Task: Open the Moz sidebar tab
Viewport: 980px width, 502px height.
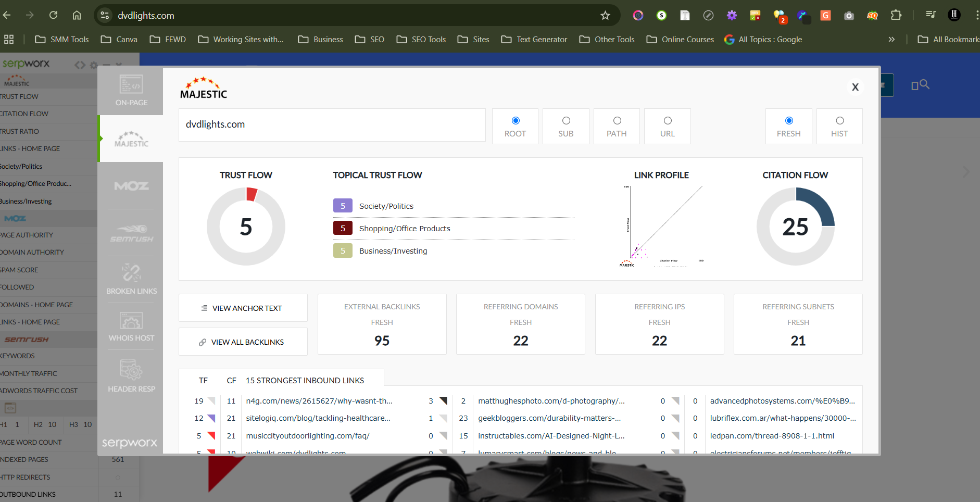Action: pos(131,186)
